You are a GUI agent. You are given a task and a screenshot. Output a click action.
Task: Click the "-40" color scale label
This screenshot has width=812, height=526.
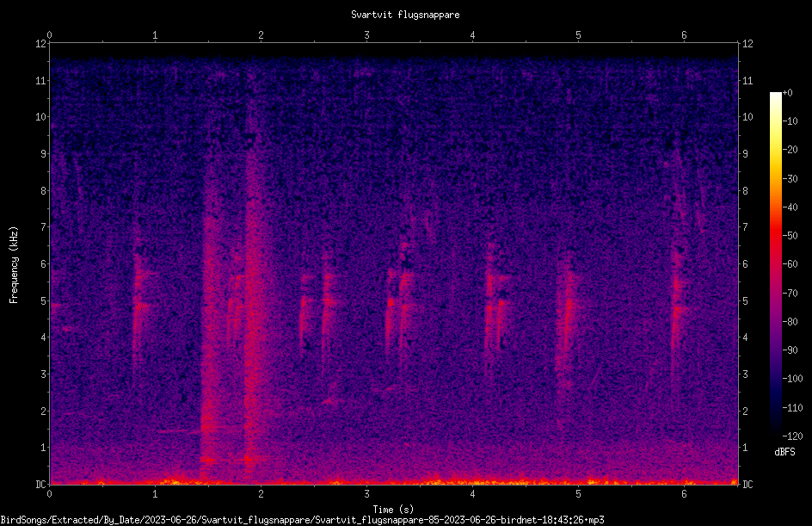(790, 207)
